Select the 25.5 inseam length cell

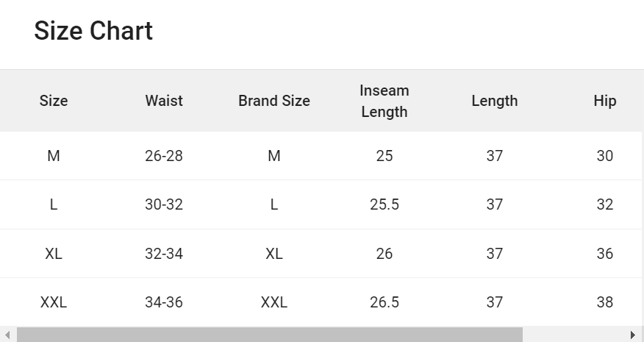[x=384, y=204]
